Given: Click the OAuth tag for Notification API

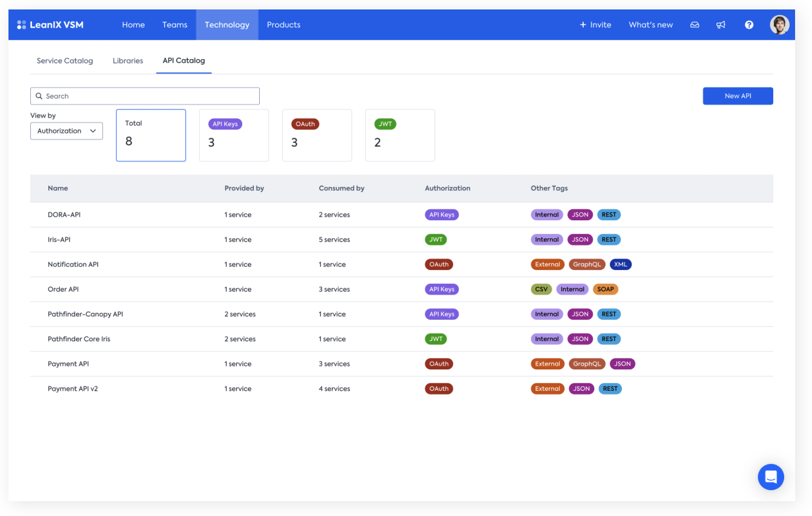Looking at the screenshot, I should [439, 264].
